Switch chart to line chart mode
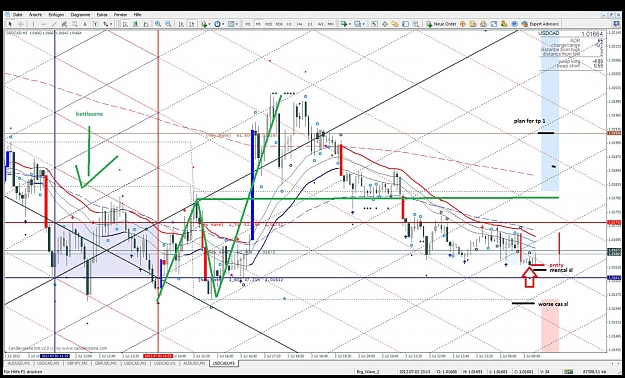 pos(146,24)
